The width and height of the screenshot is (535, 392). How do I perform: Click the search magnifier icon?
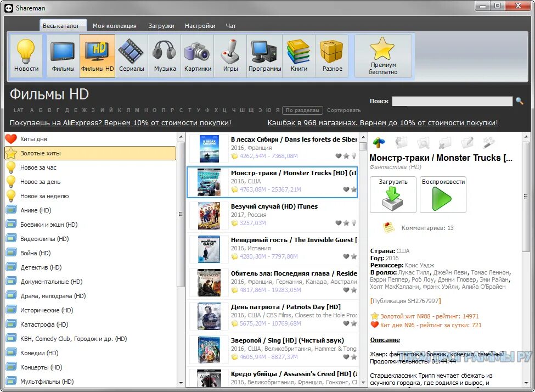point(519,101)
